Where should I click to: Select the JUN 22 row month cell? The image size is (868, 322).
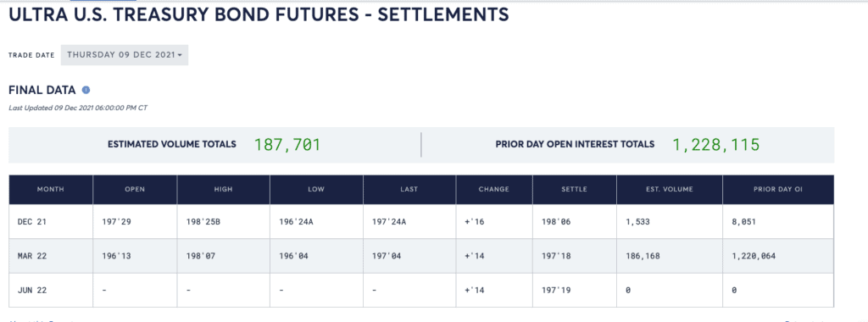50,291
